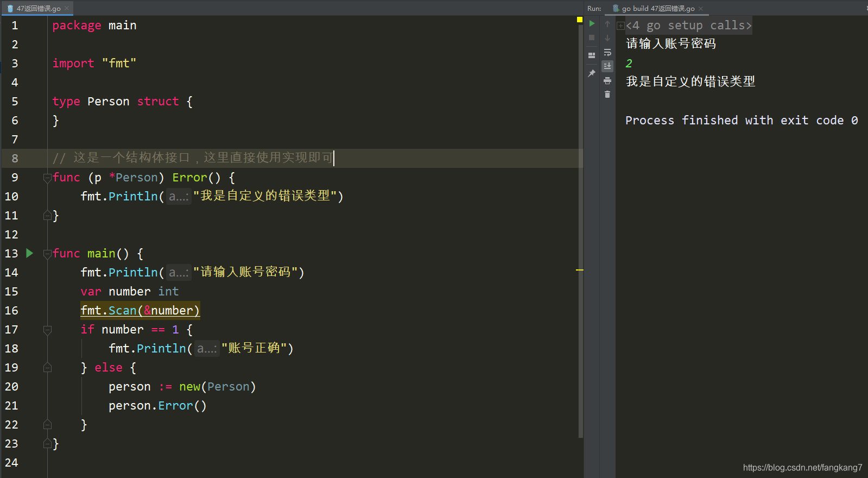
Task: Click 'Process finished with exit code 0' text
Action: pos(742,120)
